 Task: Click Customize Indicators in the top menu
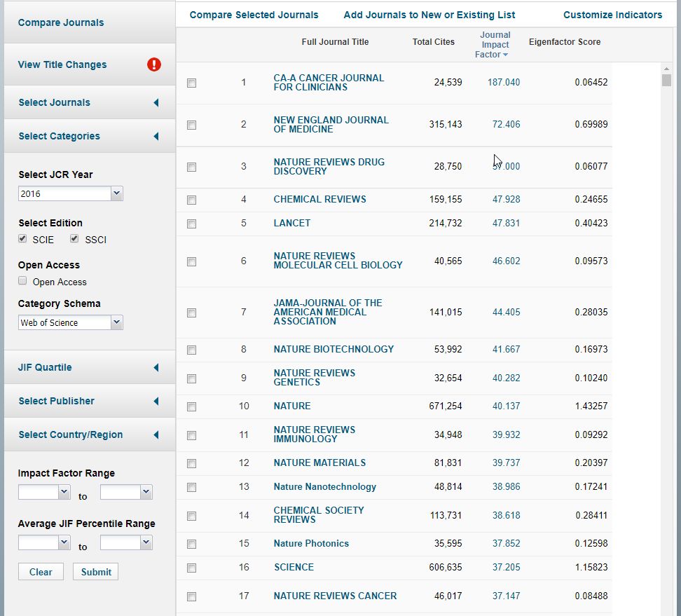[x=612, y=15]
